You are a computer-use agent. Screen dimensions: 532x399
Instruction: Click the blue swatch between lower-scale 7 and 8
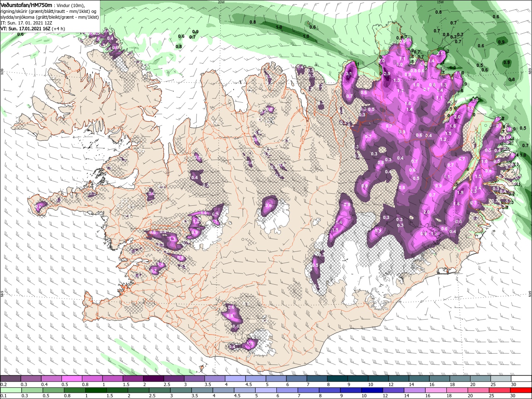click(x=309, y=390)
